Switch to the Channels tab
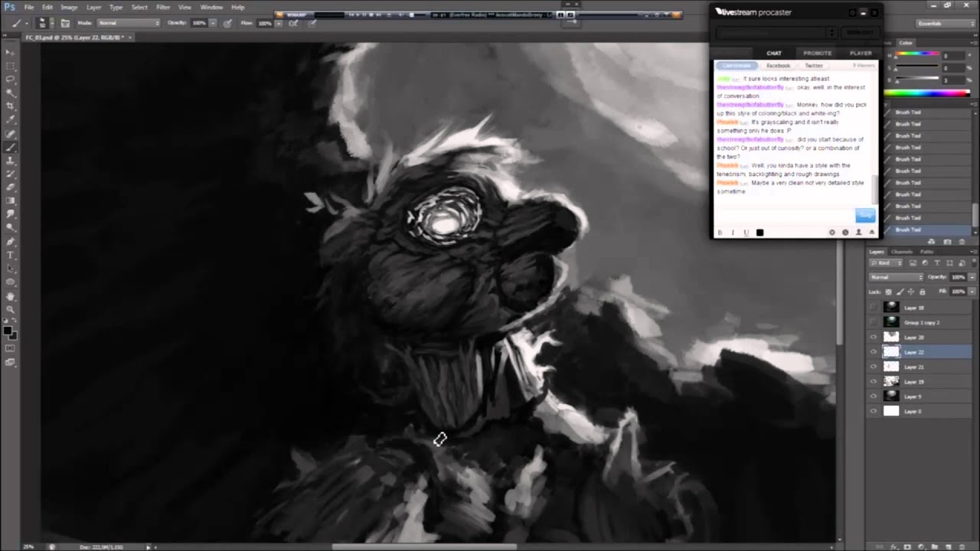Viewport: 980px width, 551px height. (x=901, y=252)
